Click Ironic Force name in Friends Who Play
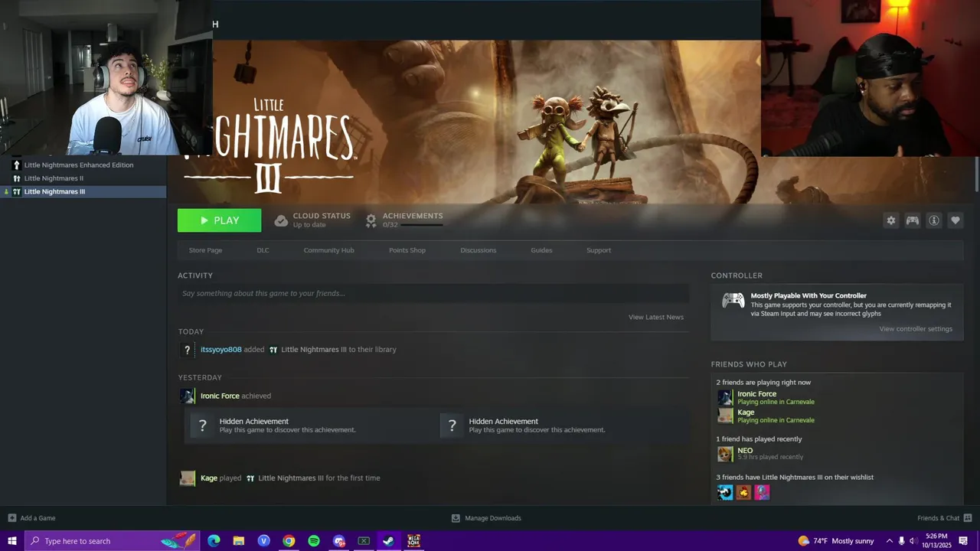 [756, 394]
